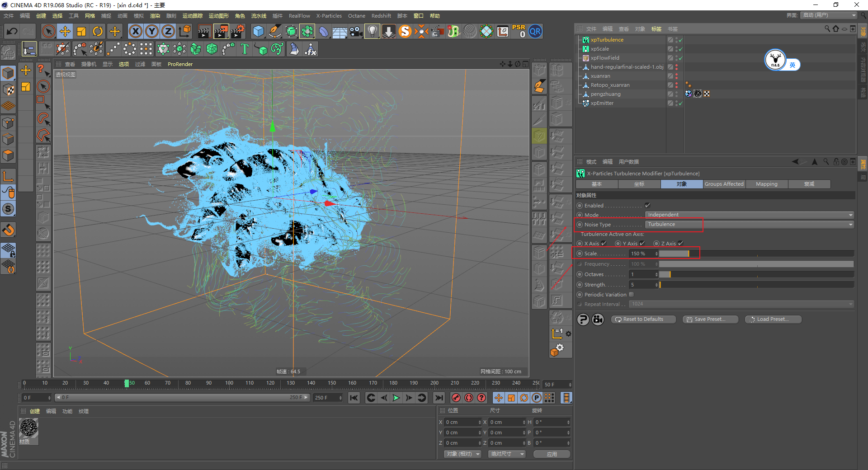The width and height of the screenshot is (868, 470).
Task: Open the X-Particles menu
Action: coord(329,16)
